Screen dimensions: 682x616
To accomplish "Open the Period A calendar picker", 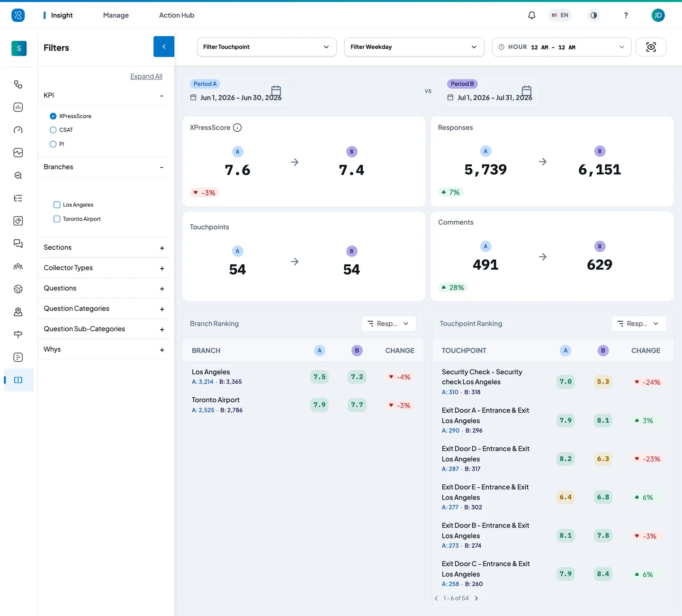I will click(276, 91).
